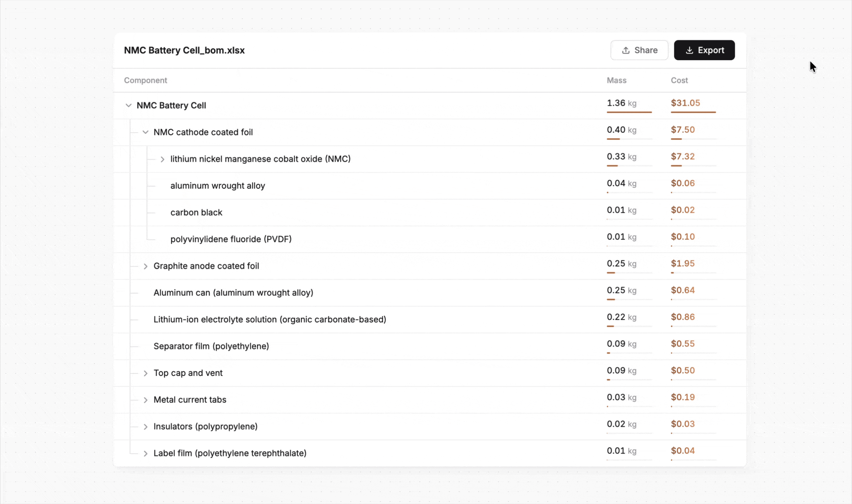Screen dimensions: 852x504
Task: Expand Label film (polyethylene terephthalate)
Action: pos(145,453)
